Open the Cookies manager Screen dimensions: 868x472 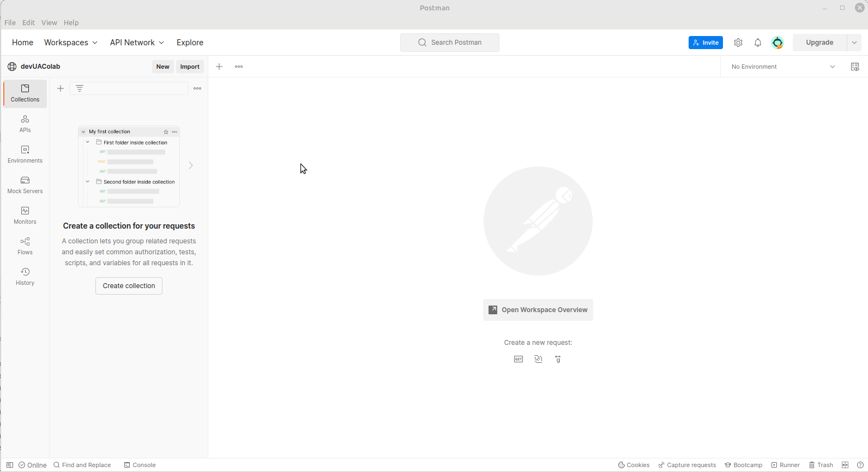(x=634, y=465)
